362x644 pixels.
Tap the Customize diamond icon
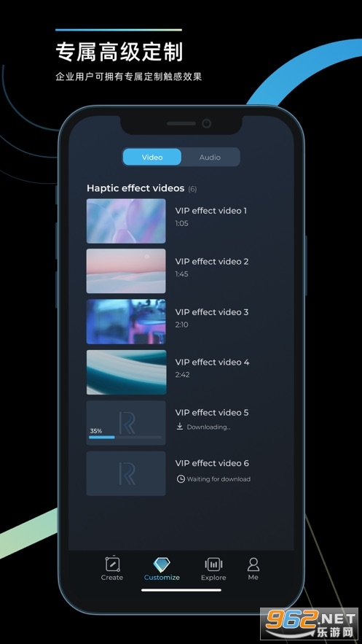click(162, 565)
